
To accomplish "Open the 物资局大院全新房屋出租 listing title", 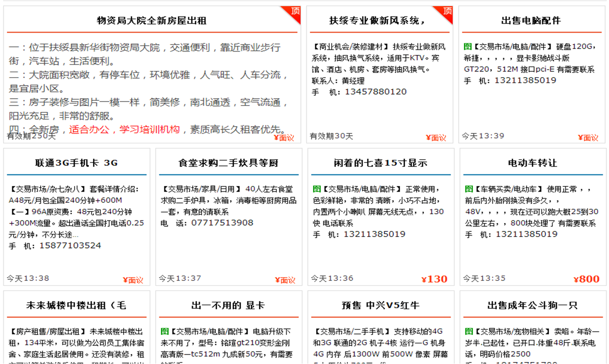I will 152,21.
